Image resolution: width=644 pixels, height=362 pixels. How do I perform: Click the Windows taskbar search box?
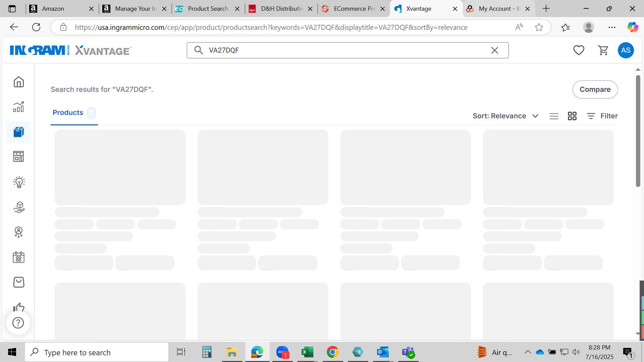[x=97, y=352]
